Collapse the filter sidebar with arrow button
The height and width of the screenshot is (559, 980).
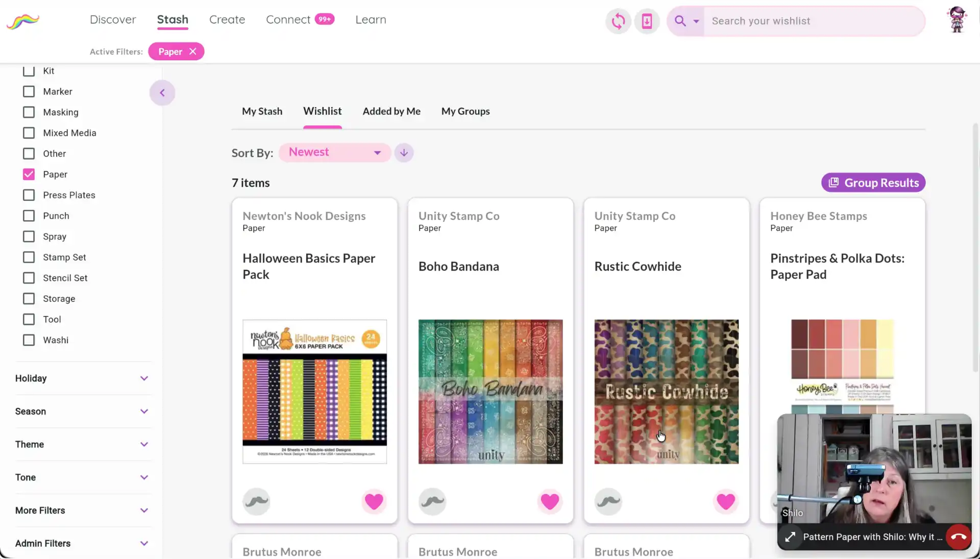[162, 93]
